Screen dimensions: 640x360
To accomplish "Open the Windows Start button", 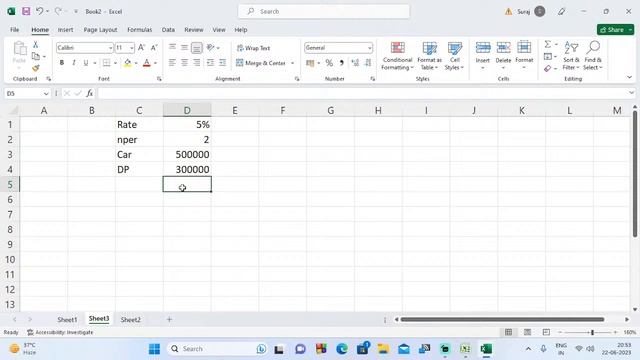I will pyautogui.click(x=154, y=349).
